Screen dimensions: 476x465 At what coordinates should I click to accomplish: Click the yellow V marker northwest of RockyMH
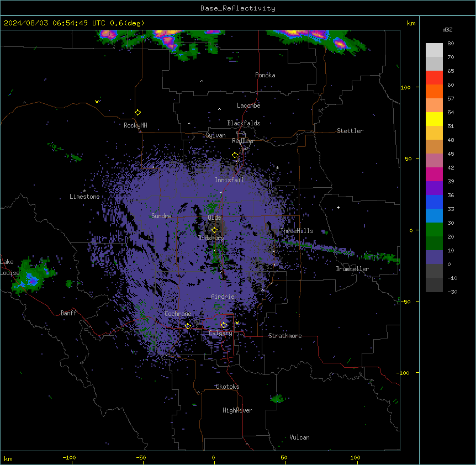click(x=97, y=102)
